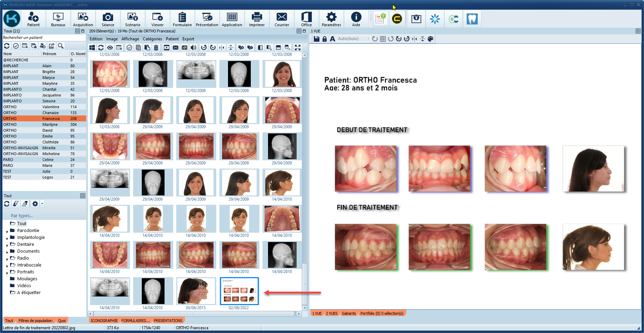Viewport: 644px width, 333px height.
Task: Open the Auto(Auto) dropdown
Action: pyautogui.click(x=368, y=39)
